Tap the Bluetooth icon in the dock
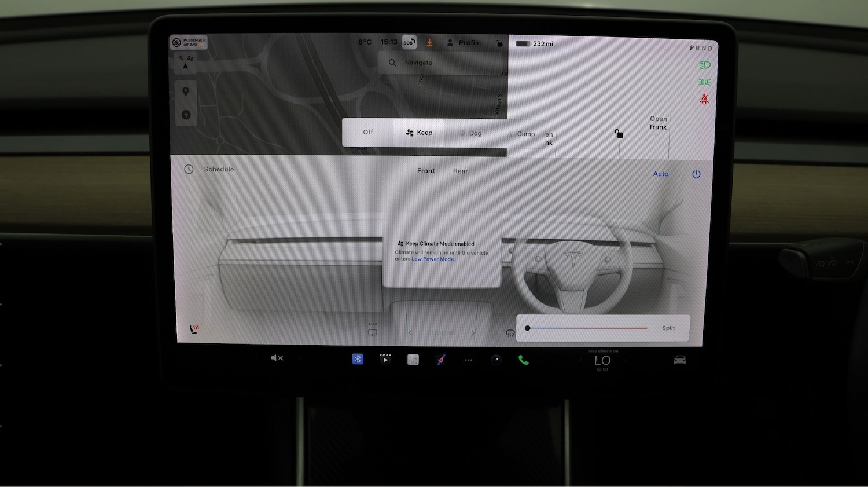 (x=358, y=359)
